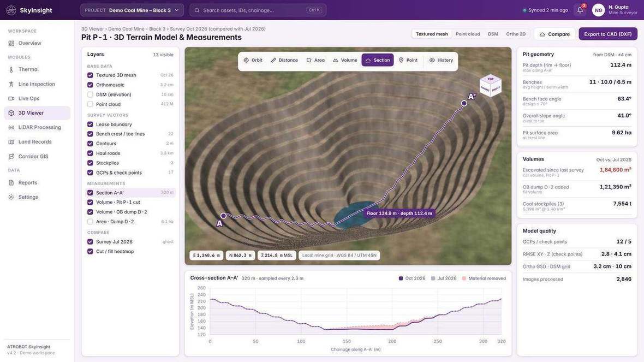The height and width of the screenshot is (362, 644).
Task: Toggle Volume · Pit P-1 cut checkbox
Action: [90, 202]
